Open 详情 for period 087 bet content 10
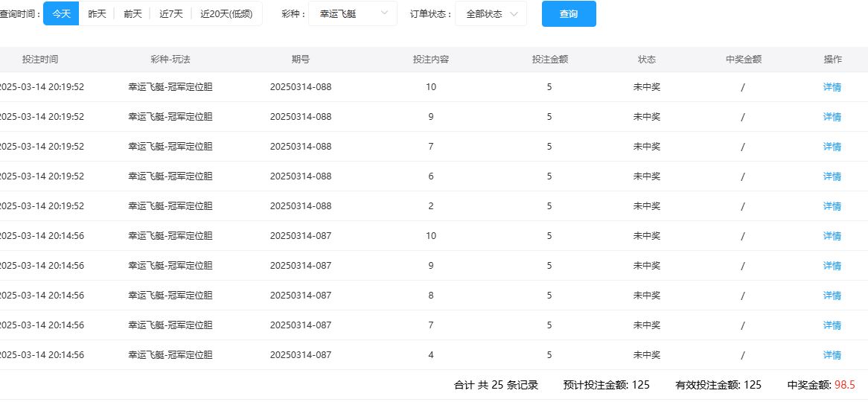The image size is (868, 402). coord(832,236)
